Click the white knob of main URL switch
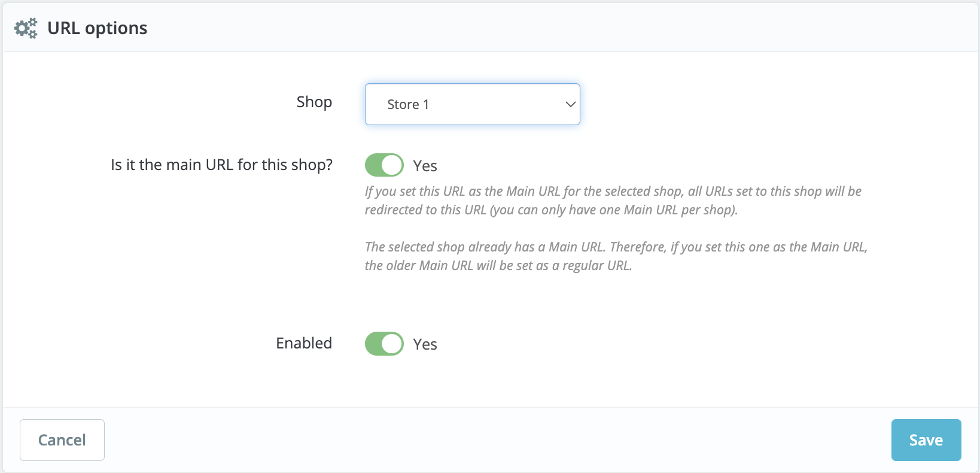The image size is (980, 473). [x=392, y=165]
